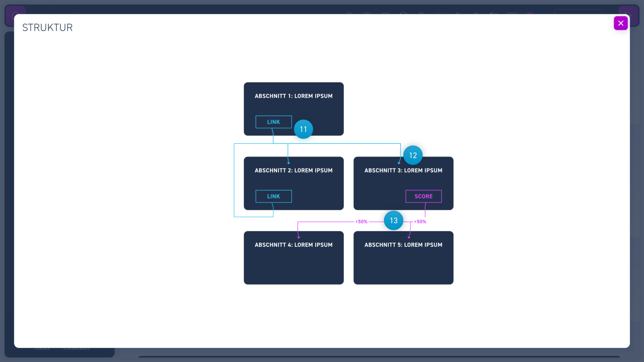Click the <50% branch label
This screenshot has width=644, height=362.
(x=362, y=222)
